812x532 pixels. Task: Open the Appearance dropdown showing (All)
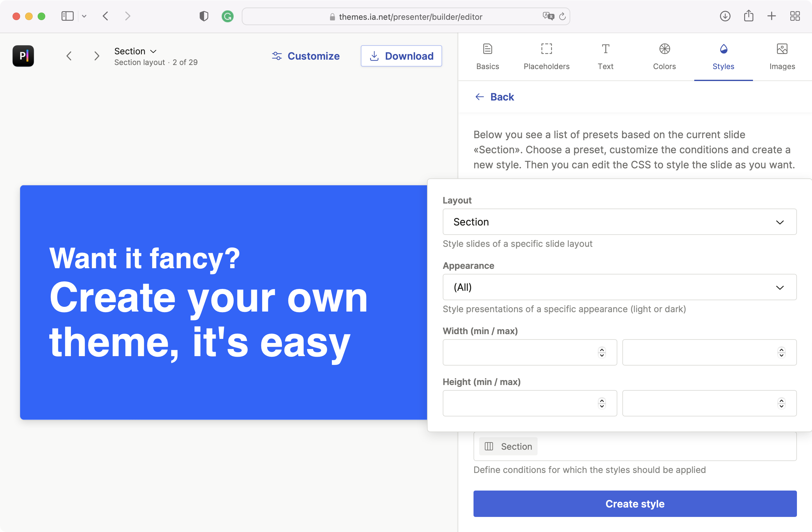[x=619, y=287]
